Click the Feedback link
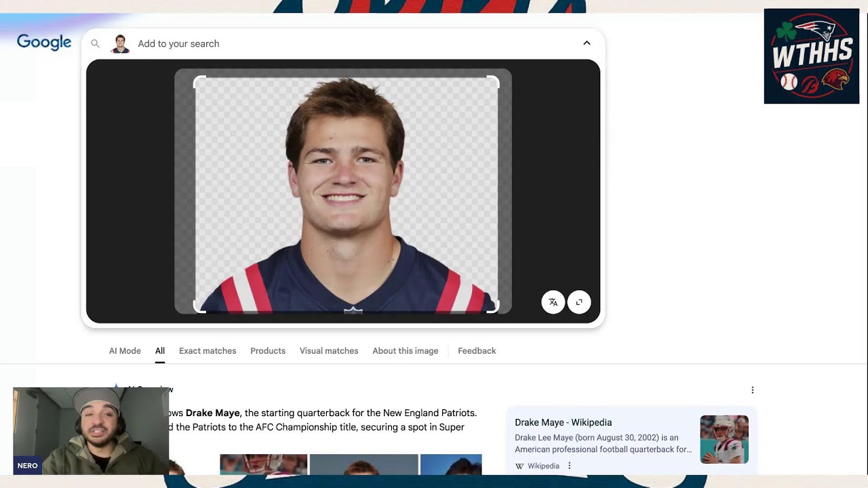The image size is (868, 488). pyautogui.click(x=477, y=351)
